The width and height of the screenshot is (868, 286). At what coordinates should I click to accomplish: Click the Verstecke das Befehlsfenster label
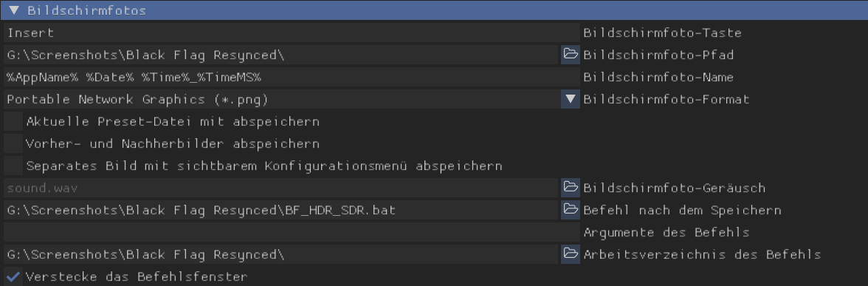click(137, 276)
